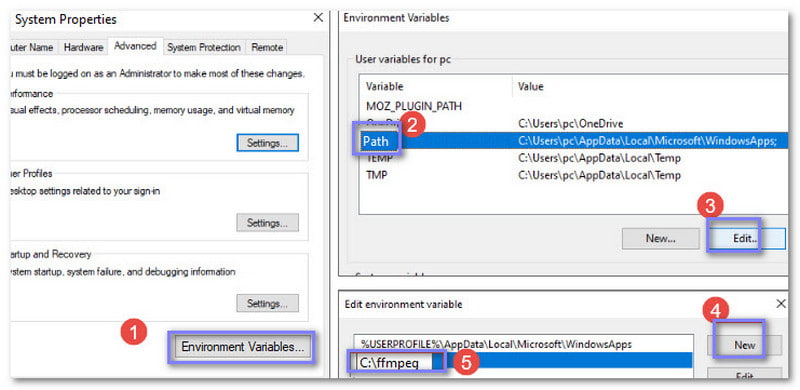Click the WindowsApps value of Path variable
The width and height of the screenshot is (800, 390).
pyautogui.click(x=647, y=142)
